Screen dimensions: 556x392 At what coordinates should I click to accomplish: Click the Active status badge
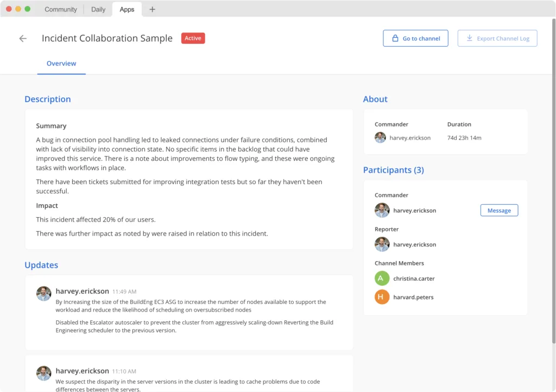click(193, 39)
